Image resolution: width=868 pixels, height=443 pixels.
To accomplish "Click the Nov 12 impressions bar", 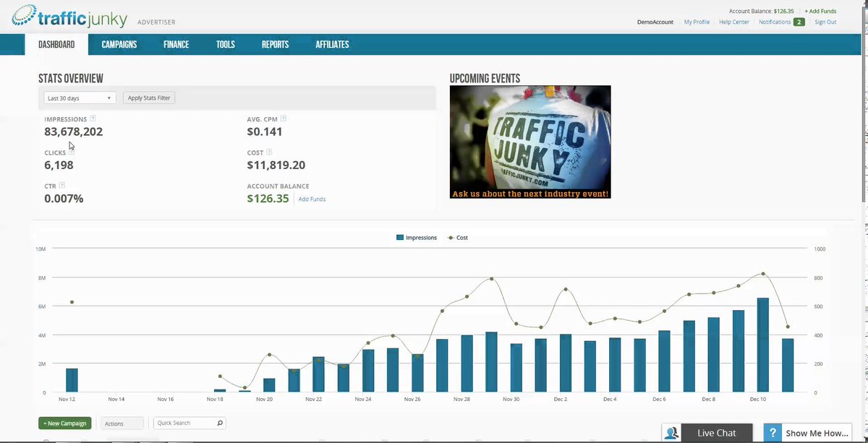I will 72,380.
